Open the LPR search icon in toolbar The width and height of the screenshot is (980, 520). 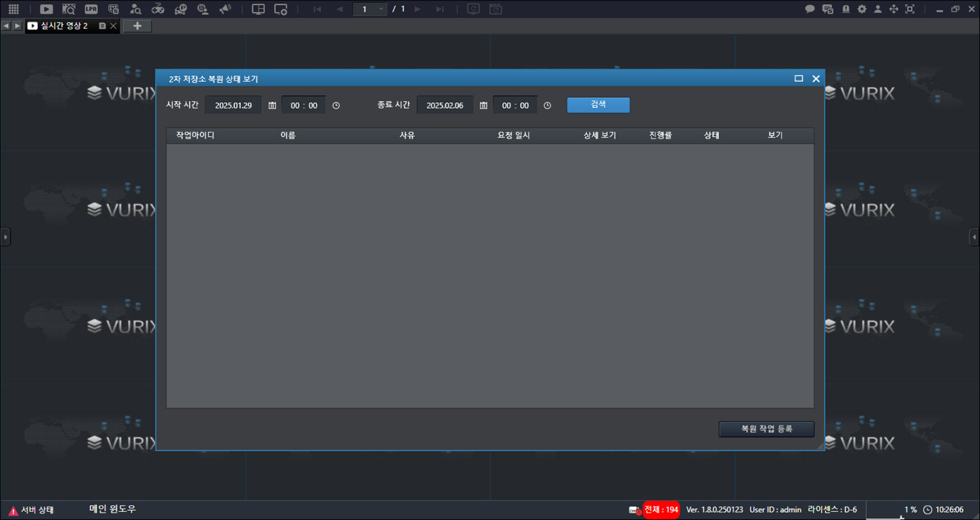coord(91,9)
